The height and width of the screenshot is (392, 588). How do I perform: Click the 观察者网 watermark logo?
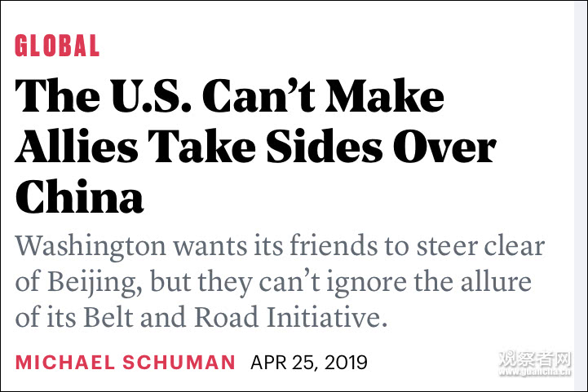pos(535,359)
